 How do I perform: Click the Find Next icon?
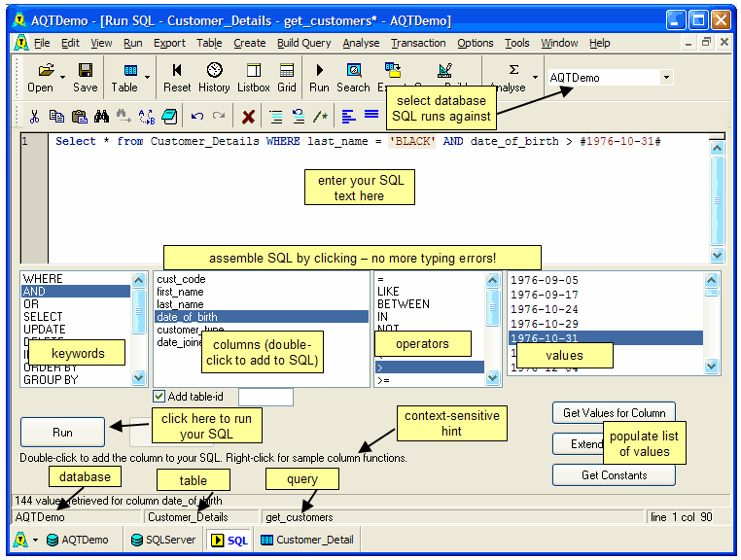[x=123, y=117]
